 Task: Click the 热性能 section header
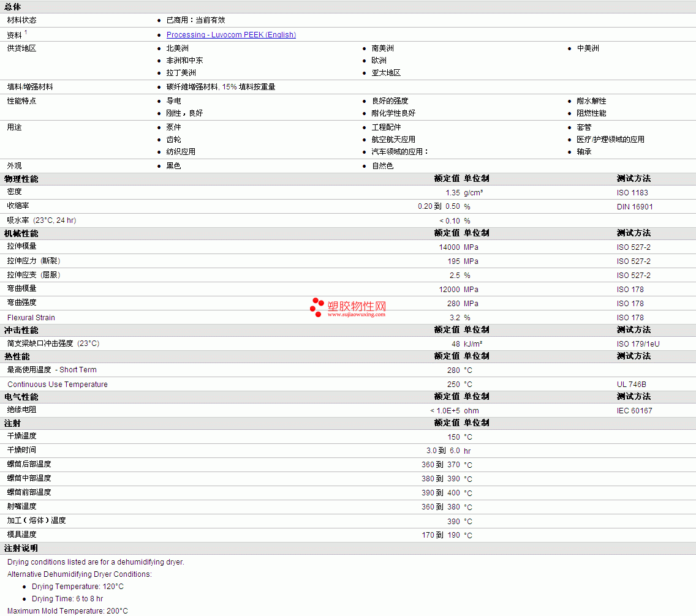17,356
